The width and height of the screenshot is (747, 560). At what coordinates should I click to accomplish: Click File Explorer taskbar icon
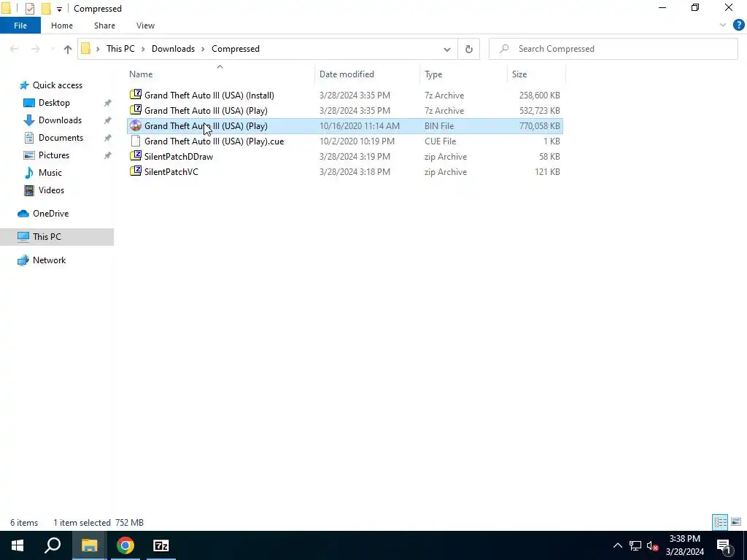pos(89,545)
